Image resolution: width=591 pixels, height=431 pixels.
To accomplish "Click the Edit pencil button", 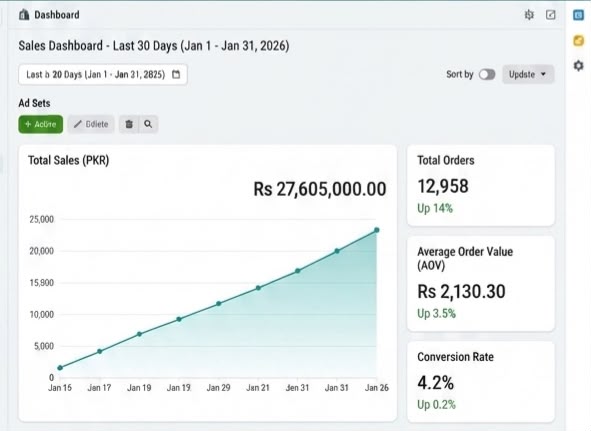I will click(91, 124).
